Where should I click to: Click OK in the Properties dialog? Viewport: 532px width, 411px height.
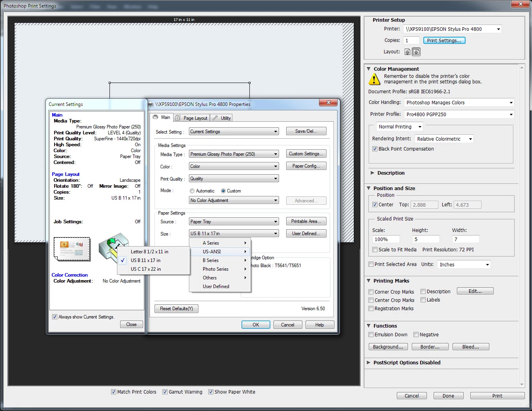tap(256, 325)
